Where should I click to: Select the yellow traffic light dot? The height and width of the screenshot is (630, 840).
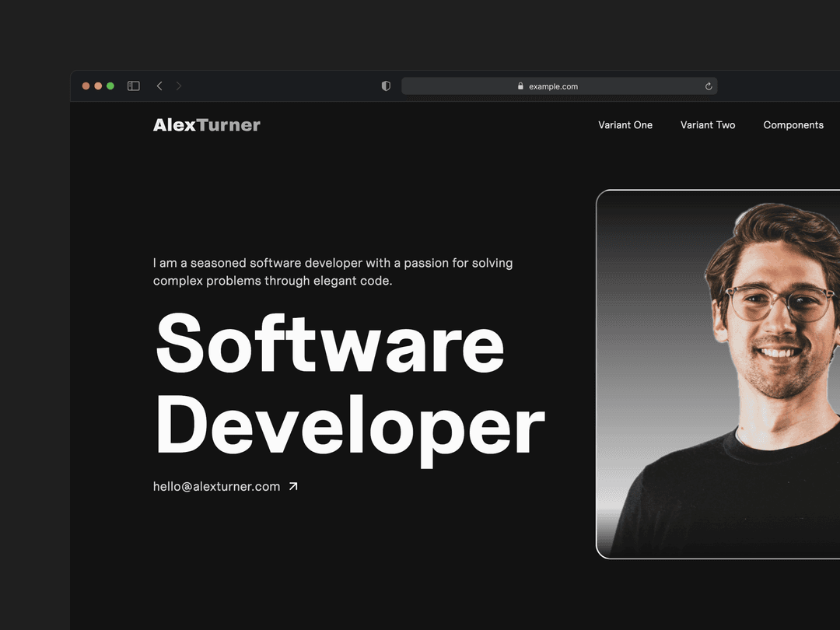coord(98,86)
